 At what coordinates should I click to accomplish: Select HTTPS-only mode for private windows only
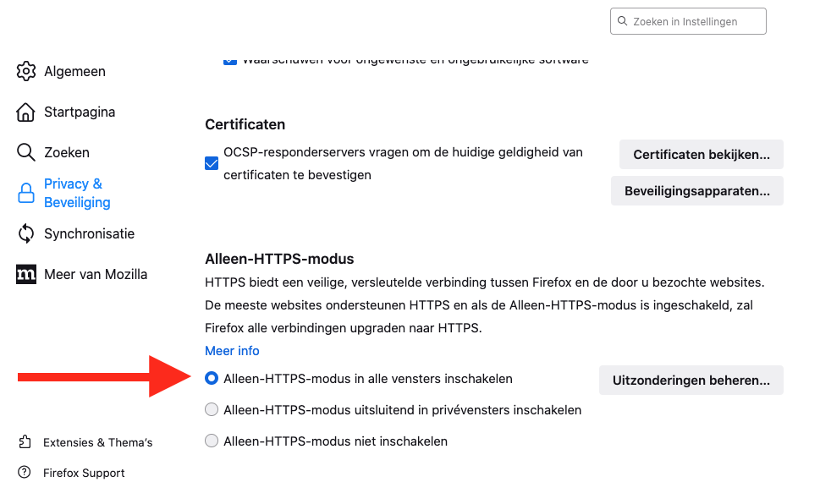[212, 410]
